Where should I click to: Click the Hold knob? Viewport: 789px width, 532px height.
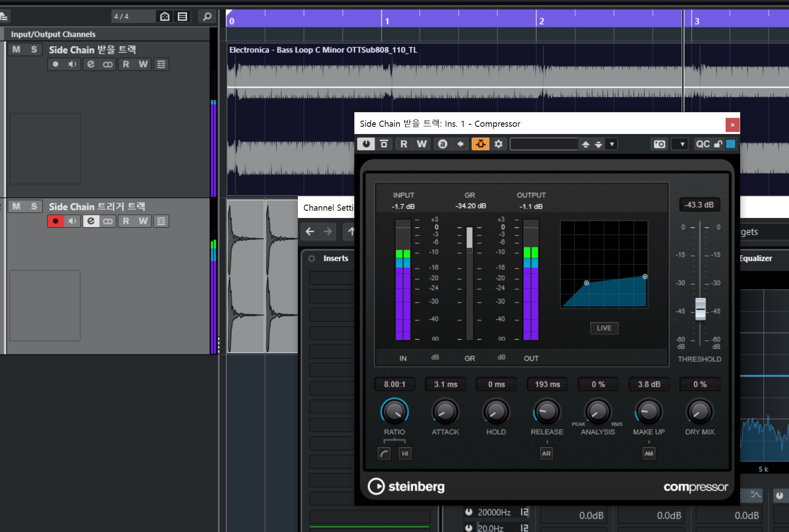click(x=496, y=412)
